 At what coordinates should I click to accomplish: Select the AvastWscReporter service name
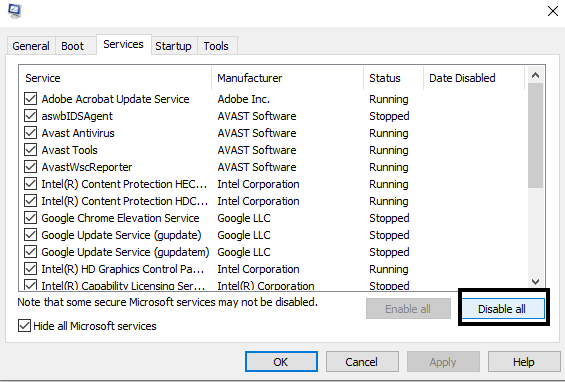[x=87, y=167]
